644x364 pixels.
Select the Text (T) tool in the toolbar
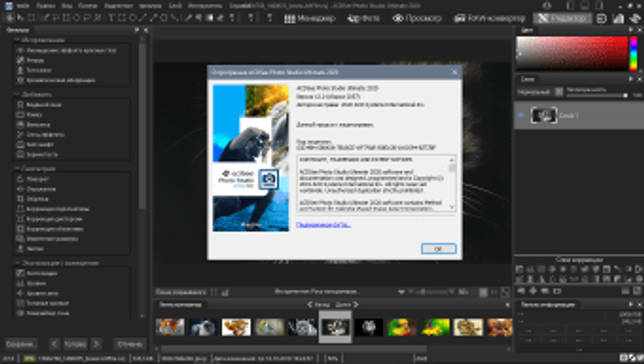point(111,18)
